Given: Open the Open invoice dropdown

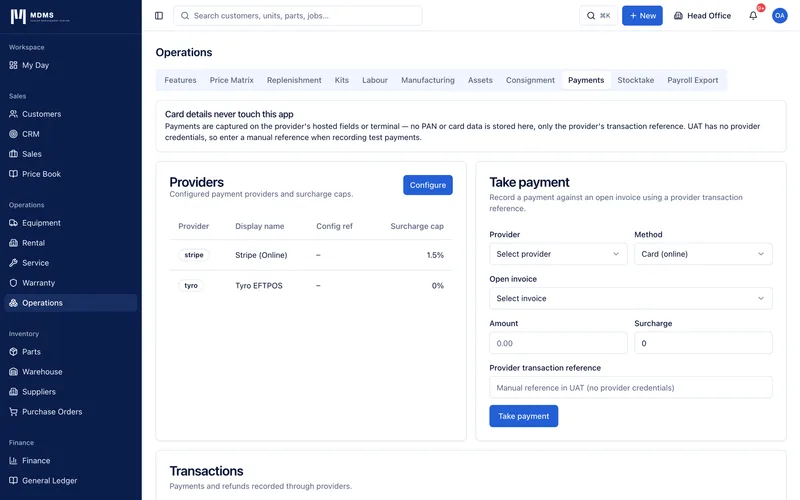Looking at the screenshot, I should tap(631, 298).
